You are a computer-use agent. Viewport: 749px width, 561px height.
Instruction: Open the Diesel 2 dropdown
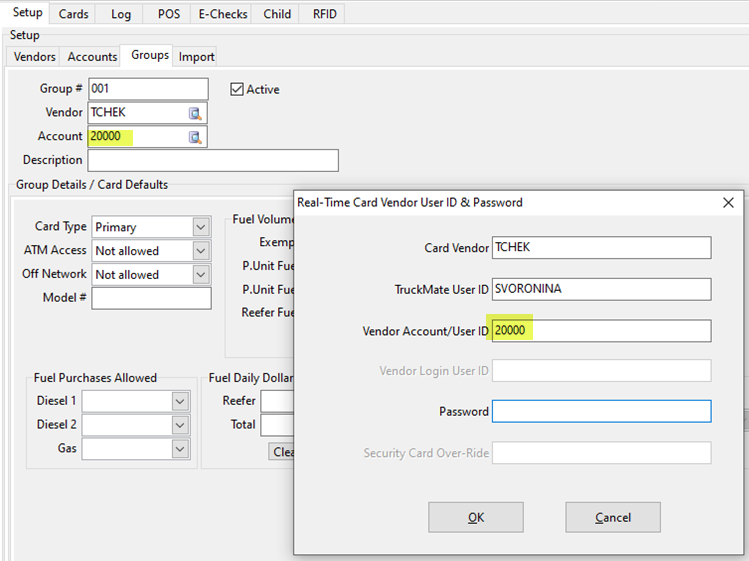pos(180,425)
